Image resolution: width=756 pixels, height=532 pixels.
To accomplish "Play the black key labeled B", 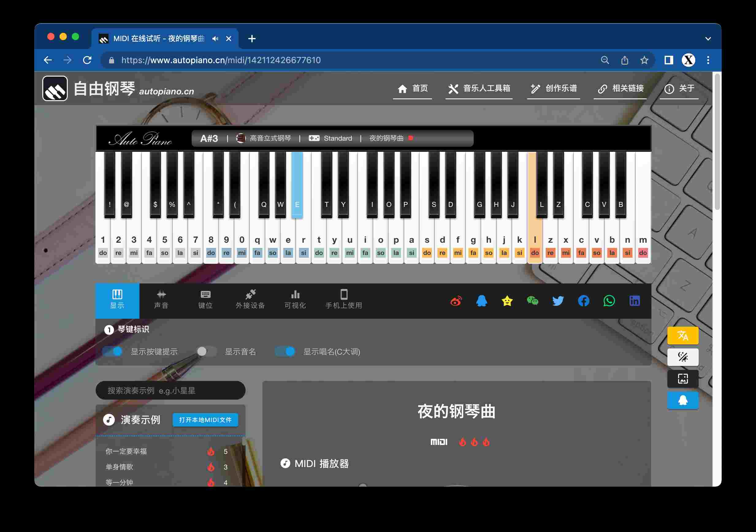I will 620,184.
